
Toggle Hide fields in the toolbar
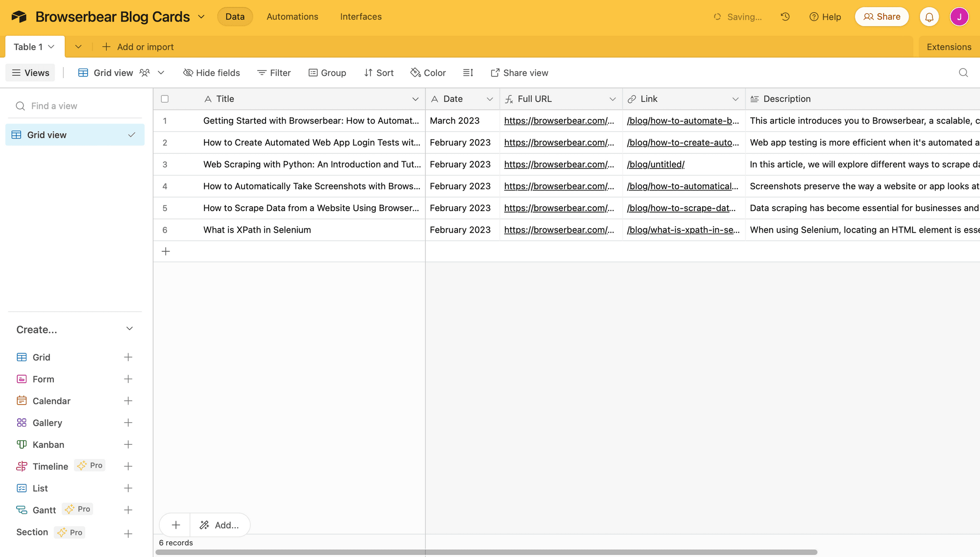[211, 73]
